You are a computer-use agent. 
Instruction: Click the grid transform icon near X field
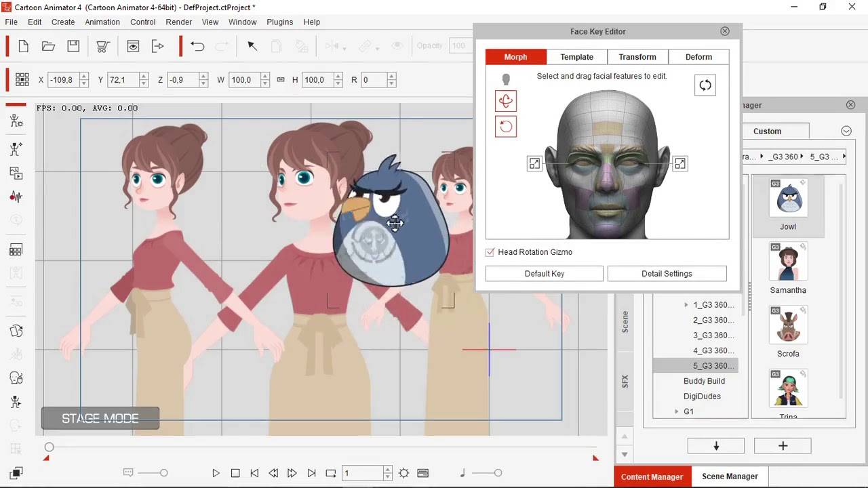[22, 79]
